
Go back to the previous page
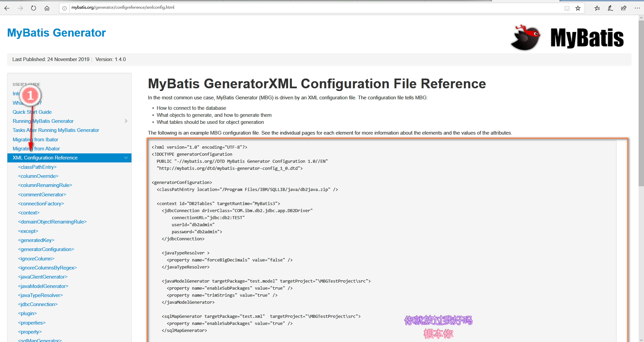click(x=7, y=8)
